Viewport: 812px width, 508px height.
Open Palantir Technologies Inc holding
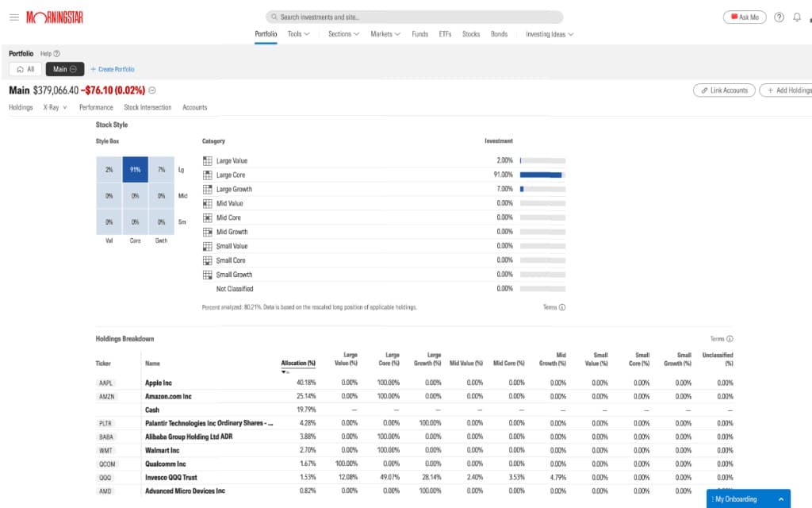(x=209, y=424)
